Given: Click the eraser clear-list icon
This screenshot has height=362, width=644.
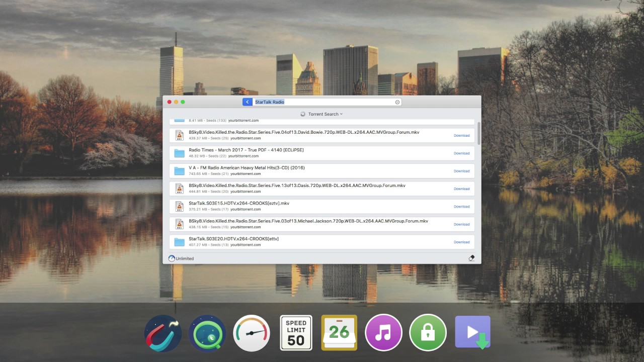Looking at the screenshot, I should pyautogui.click(x=471, y=258).
